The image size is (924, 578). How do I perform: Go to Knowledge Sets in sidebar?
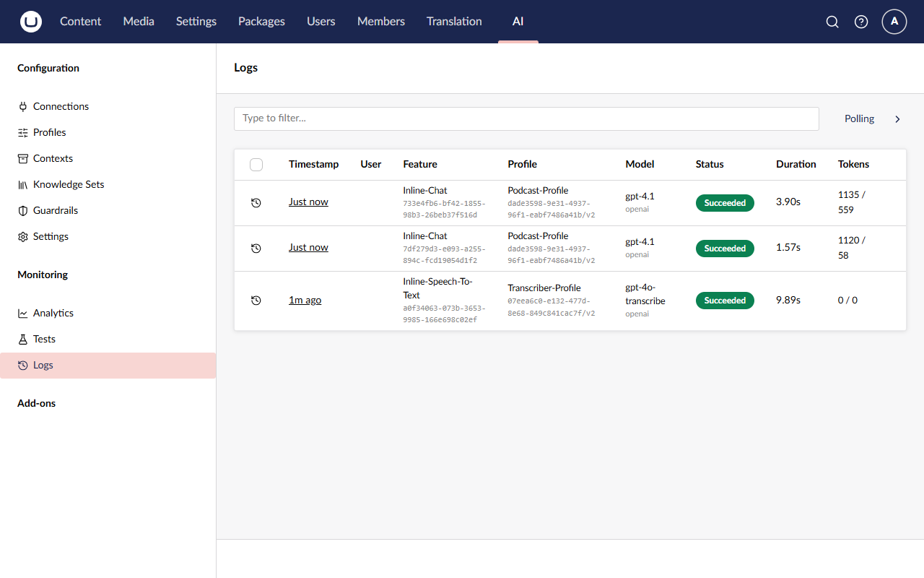click(69, 184)
